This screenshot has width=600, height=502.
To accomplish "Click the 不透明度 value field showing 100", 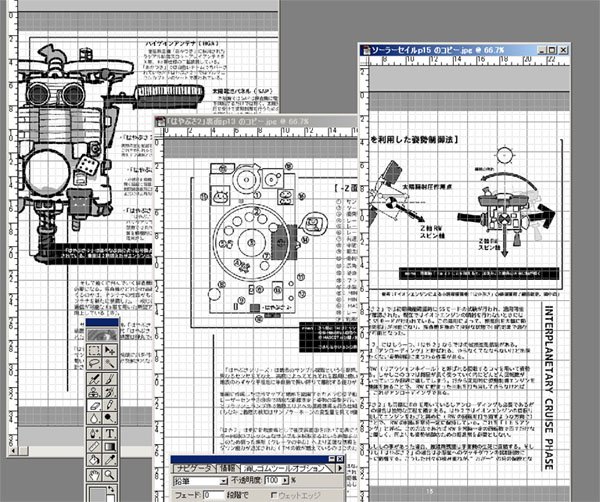I will tap(273, 481).
